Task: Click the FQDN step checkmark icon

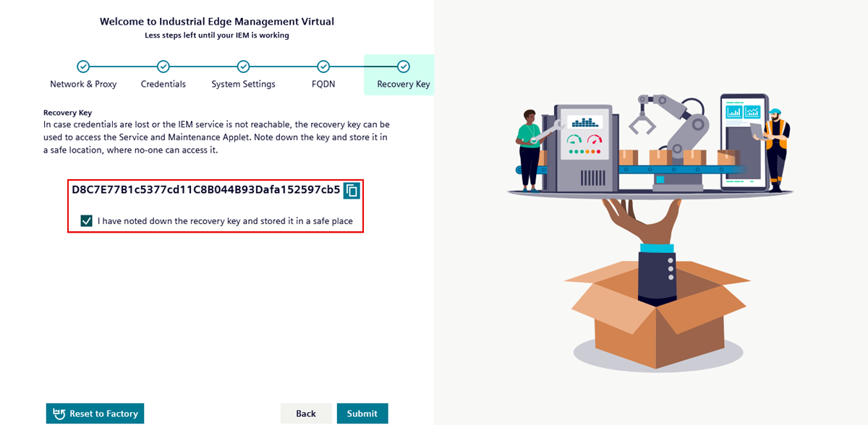Action: coord(323,65)
